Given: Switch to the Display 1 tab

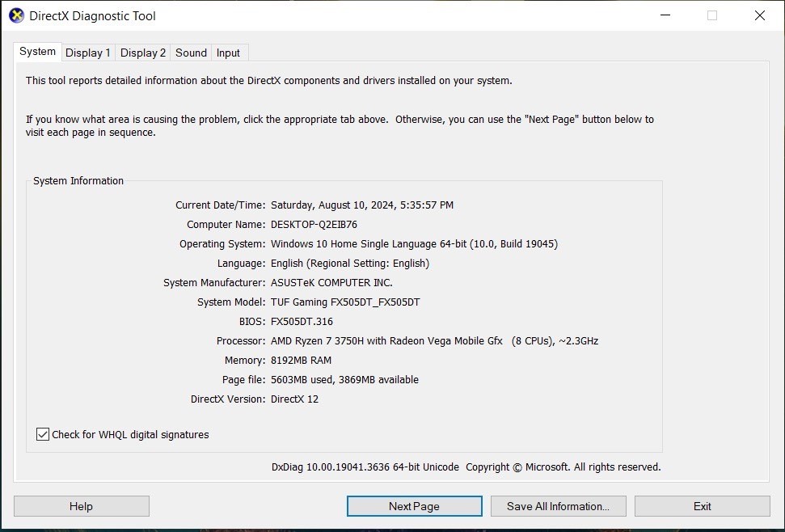Looking at the screenshot, I should click(x=88, y=53).
